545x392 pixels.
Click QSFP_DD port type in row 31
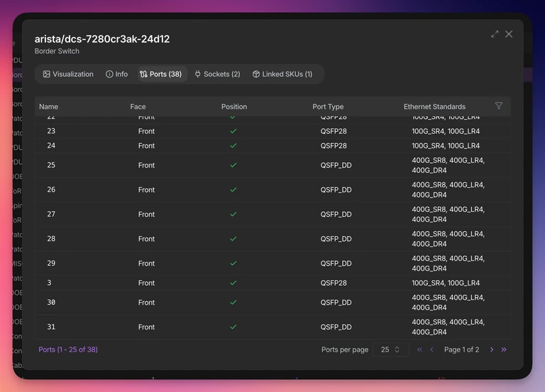336,327
